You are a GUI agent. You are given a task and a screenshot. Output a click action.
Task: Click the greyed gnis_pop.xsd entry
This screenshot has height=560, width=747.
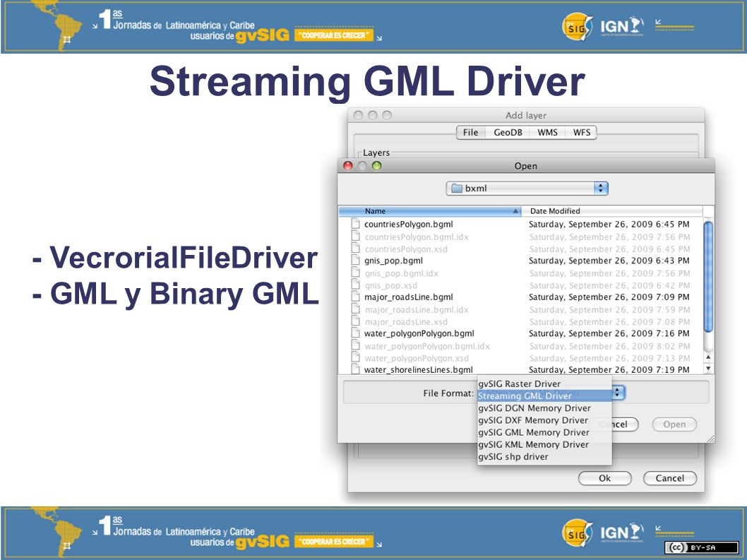[x=390, y=285]
